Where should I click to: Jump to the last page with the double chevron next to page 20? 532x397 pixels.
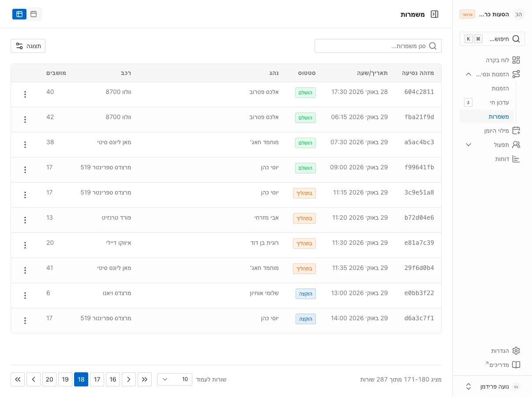[18, 379]
